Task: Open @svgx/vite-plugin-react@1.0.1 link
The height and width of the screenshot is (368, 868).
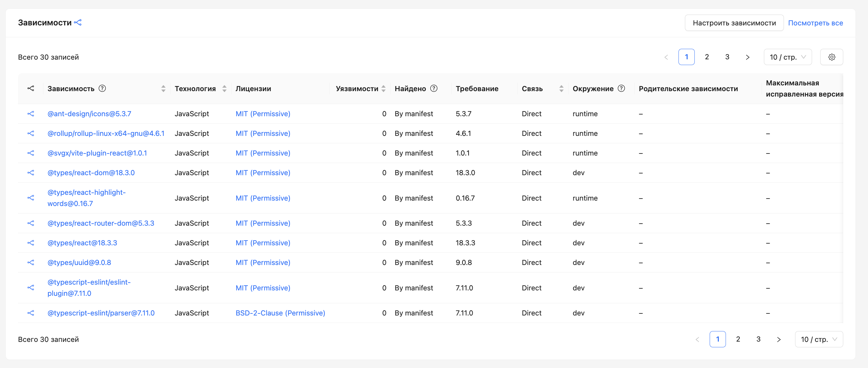Action: (x=97, y=153)
